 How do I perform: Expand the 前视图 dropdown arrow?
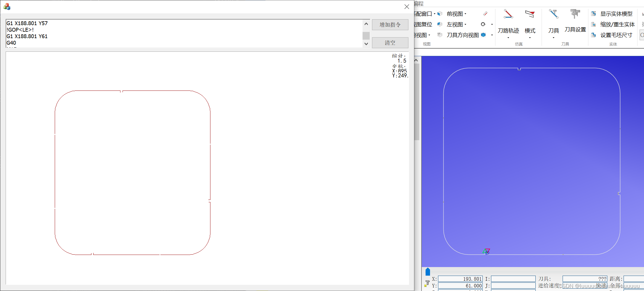(466, 14)
